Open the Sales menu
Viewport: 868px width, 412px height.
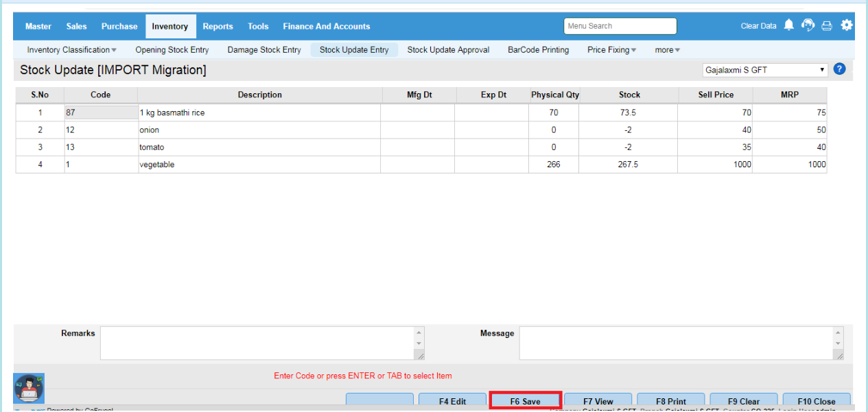click(77, 26)
